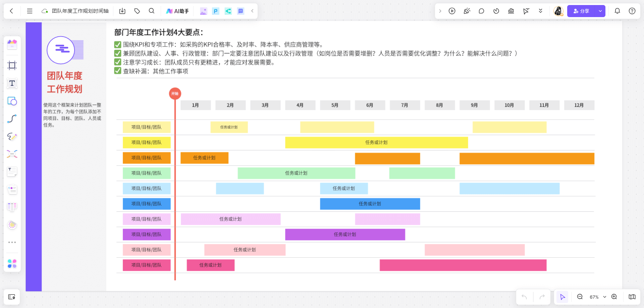Viewport: 644px width, 308px height.
Task: Toggle checkbox for 注意学习成长 item
Action: click(118, 62)
